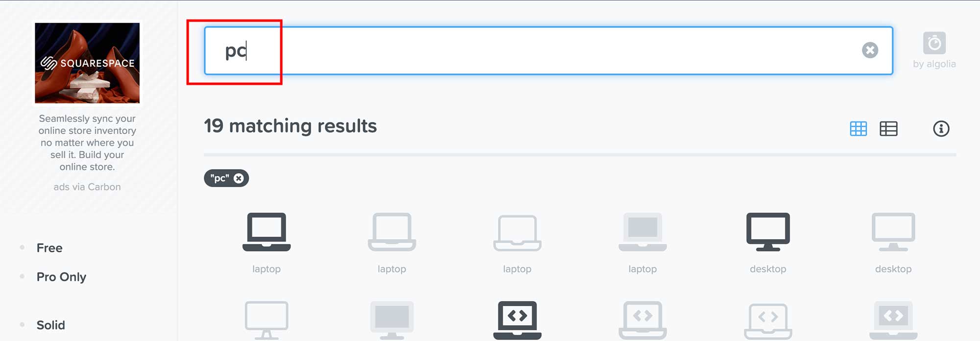Screen dimensions: 980x341
Task: Toggle the Solid style filter
Action: [x=50, y=325]
